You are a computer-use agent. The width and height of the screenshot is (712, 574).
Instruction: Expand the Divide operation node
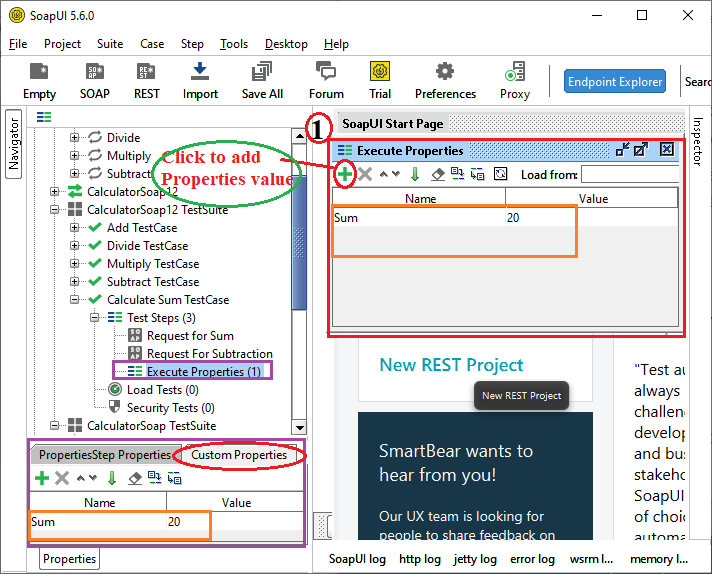[x=74, y=137]
